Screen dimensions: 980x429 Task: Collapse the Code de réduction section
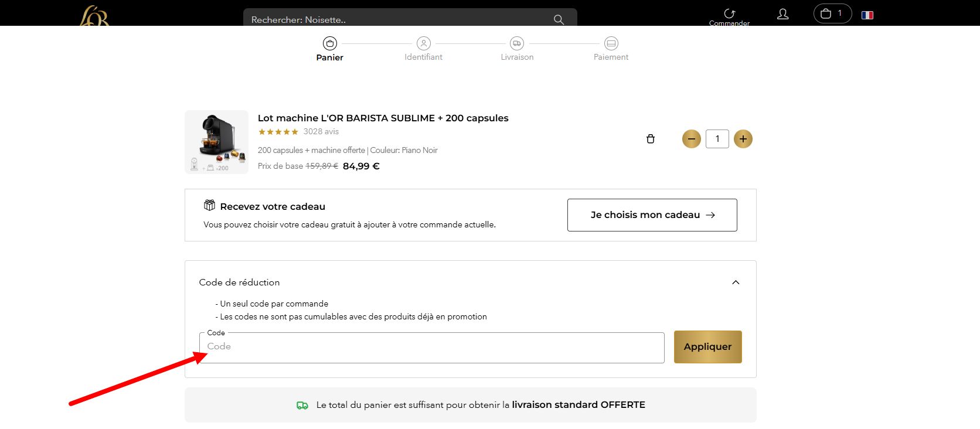pyautogui.click(x=736, y=282)
